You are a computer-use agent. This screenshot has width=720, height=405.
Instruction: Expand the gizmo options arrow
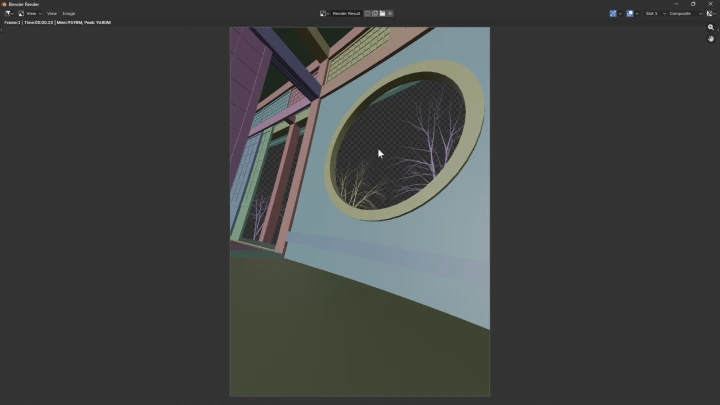(620, 14)
